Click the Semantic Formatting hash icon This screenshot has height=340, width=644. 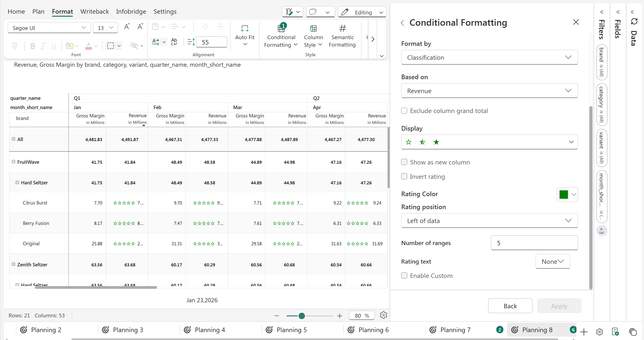pyautogui.click(x=342, y=28)
